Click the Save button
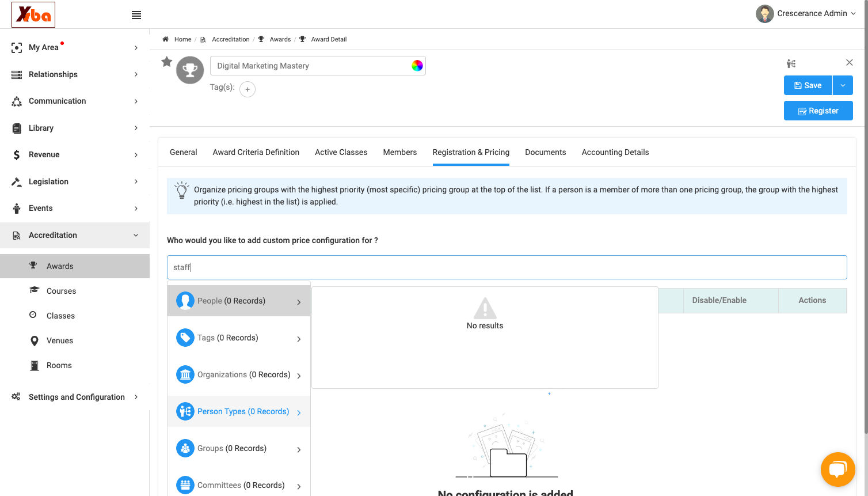Viewport: 868px width, 496px height. (x=808, y=85)
